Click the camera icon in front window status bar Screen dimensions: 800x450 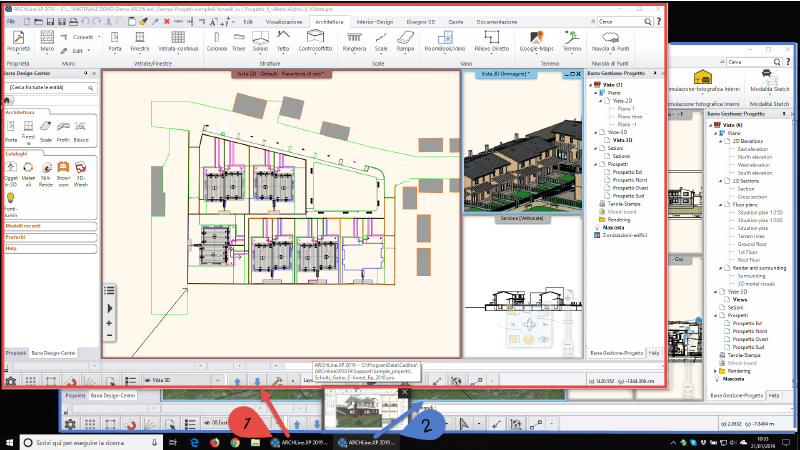(x=10, y=381)
